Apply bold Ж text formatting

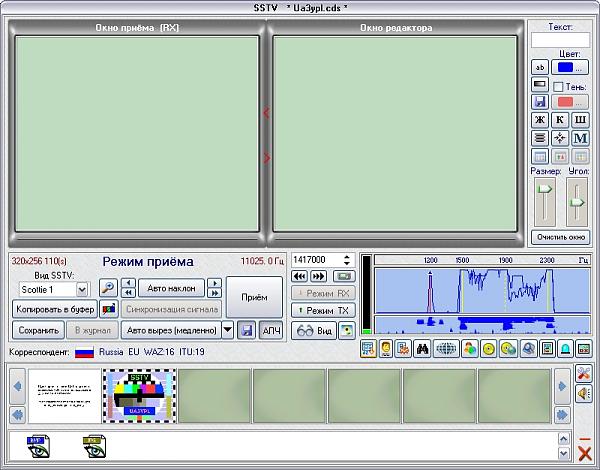[539, 119]
